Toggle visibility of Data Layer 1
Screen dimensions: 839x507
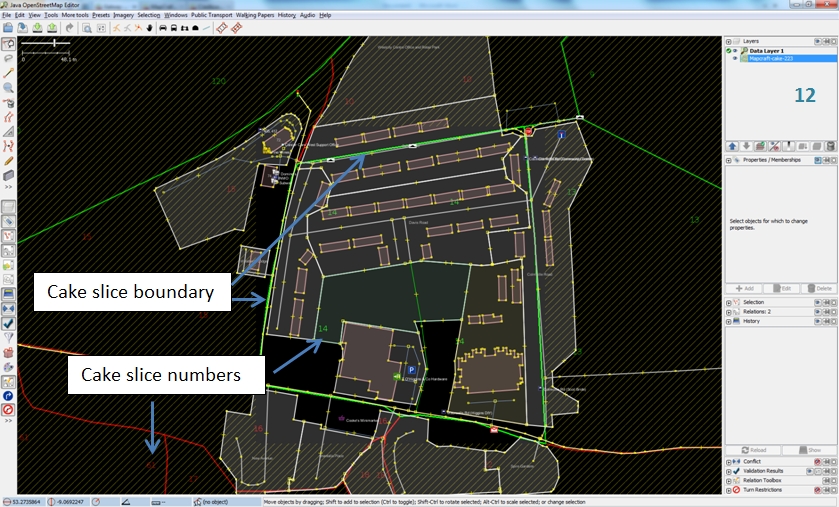735,51
